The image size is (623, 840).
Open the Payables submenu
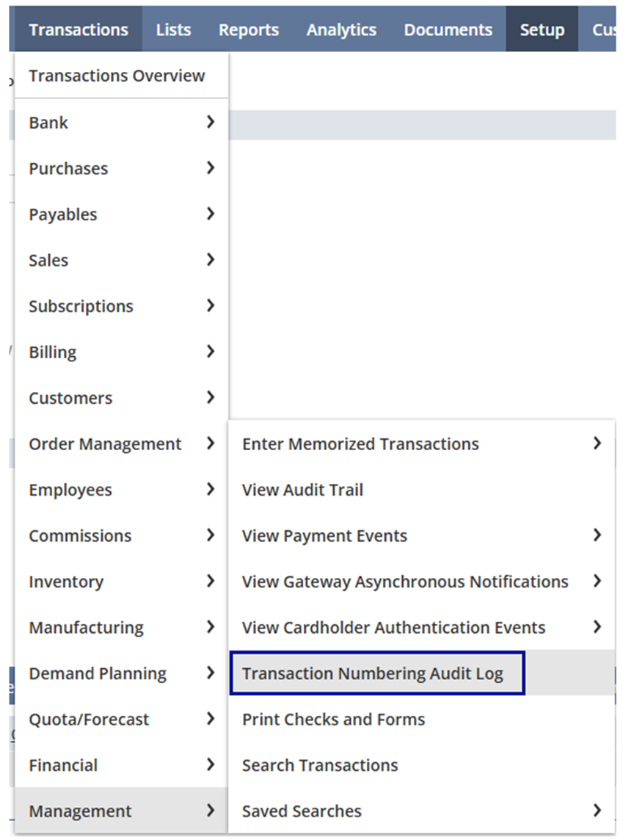pyautogui.click(x=122, y=214)
